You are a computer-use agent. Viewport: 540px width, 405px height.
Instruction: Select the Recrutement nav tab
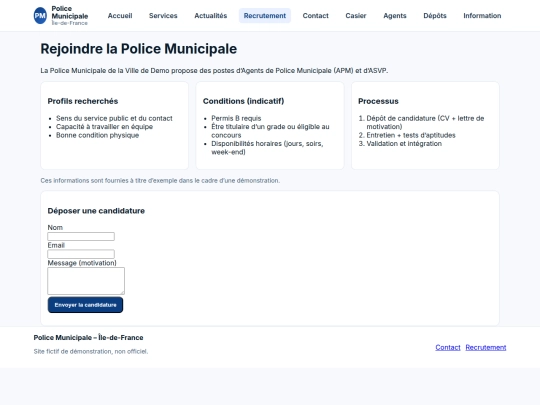pos(265,15)
